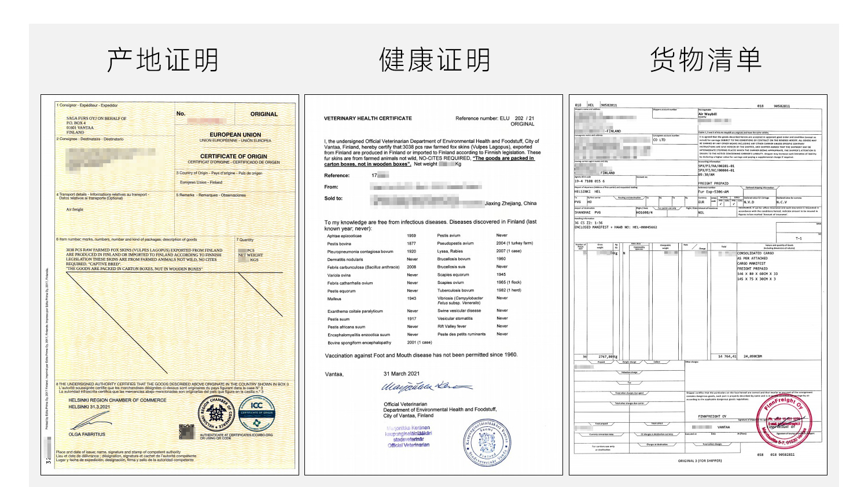Click the City of Vantaa, Finland line
868x487 pixels.
click(x=409, y=415)
